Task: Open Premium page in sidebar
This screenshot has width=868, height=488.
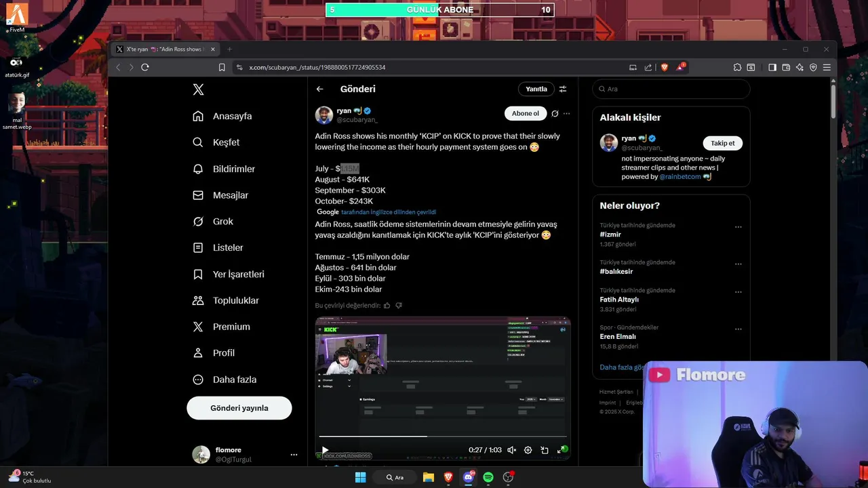Action: tap(222, 327)
